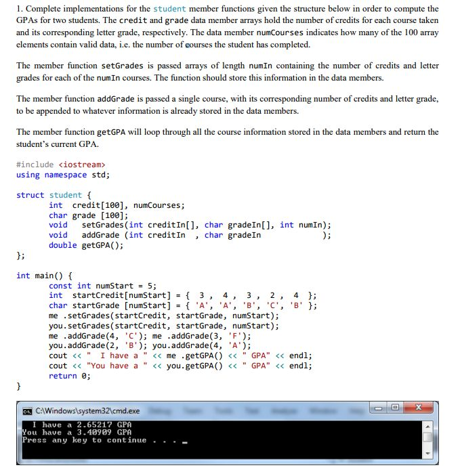This screenshot has width=462, height=476.
Task: Close the cmd.exe console window
Action: pos(418,408)
